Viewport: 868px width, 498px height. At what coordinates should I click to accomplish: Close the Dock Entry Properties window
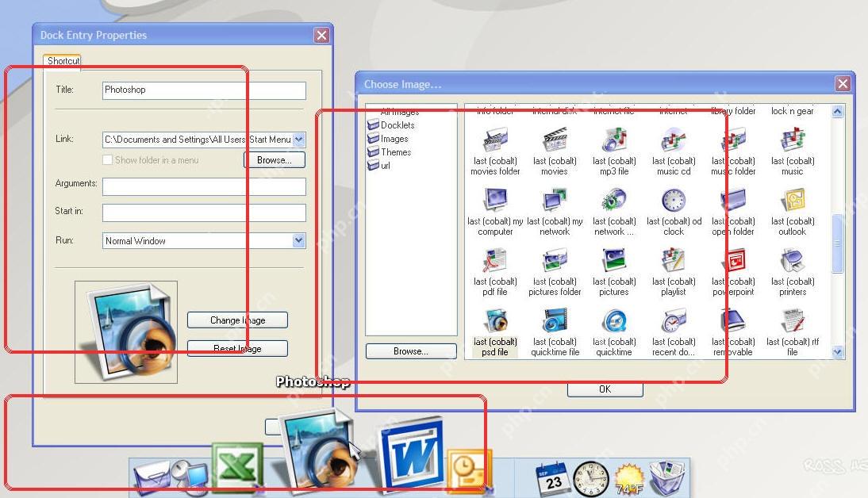pos(321,35)
